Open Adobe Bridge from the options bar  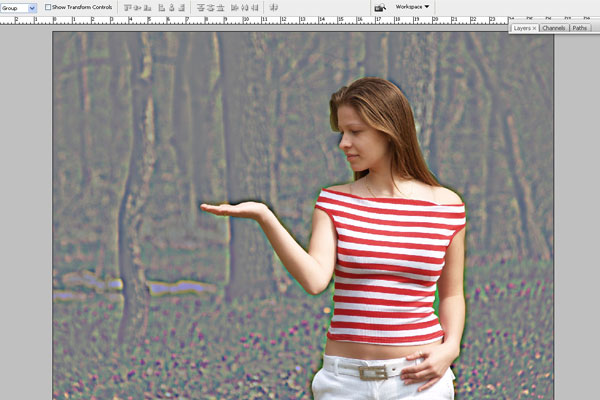[380, 7]
